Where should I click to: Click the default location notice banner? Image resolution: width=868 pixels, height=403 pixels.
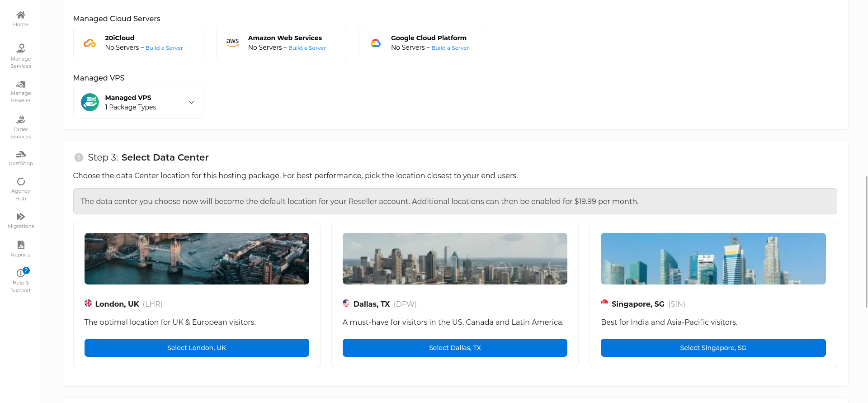[455, 201]
